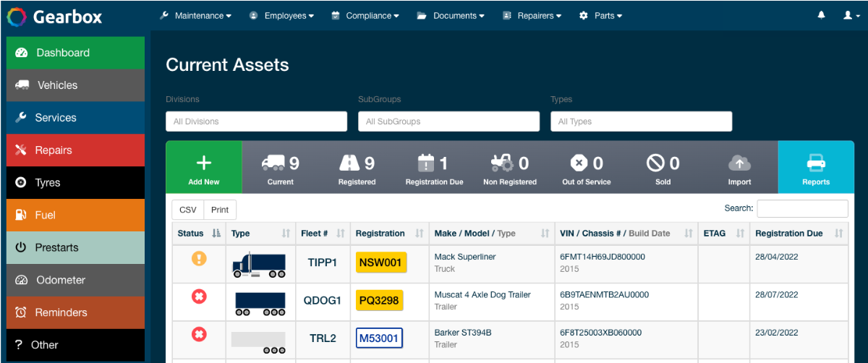Show Out of Service icon tile
The image size is (868, 363).
pos(587,167)
